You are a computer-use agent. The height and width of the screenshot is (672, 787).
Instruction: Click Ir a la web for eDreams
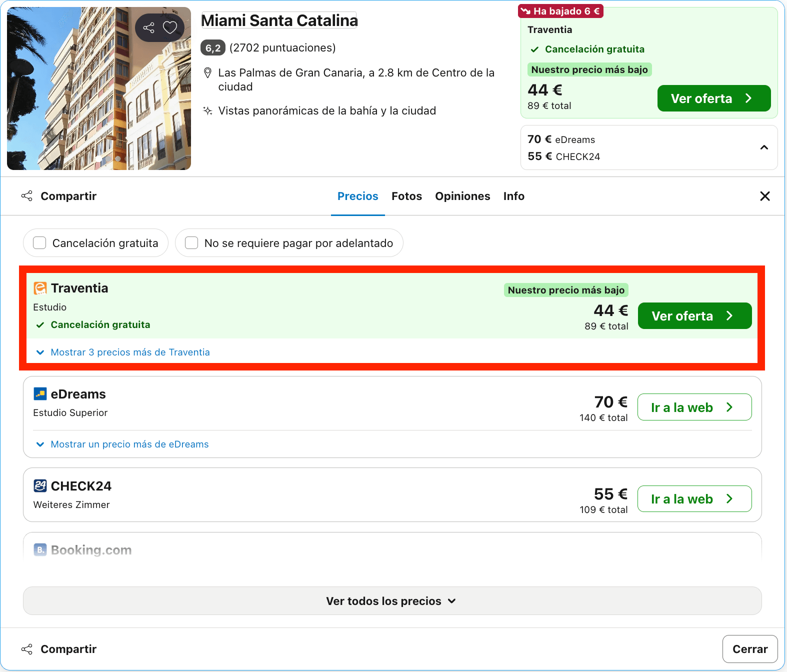click(x=694, y=407)
